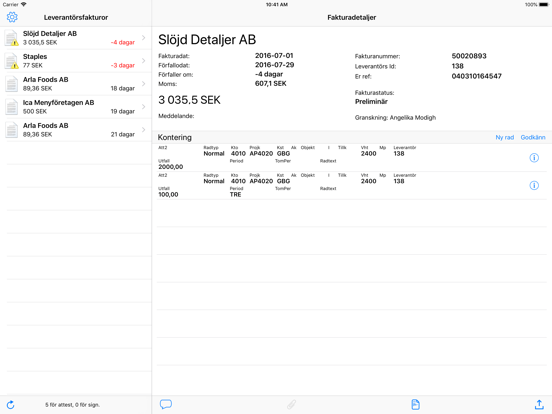Click the Ica Menyföretagen AB document icon
This screenshot has height=414, width=552.
[11, 107]
